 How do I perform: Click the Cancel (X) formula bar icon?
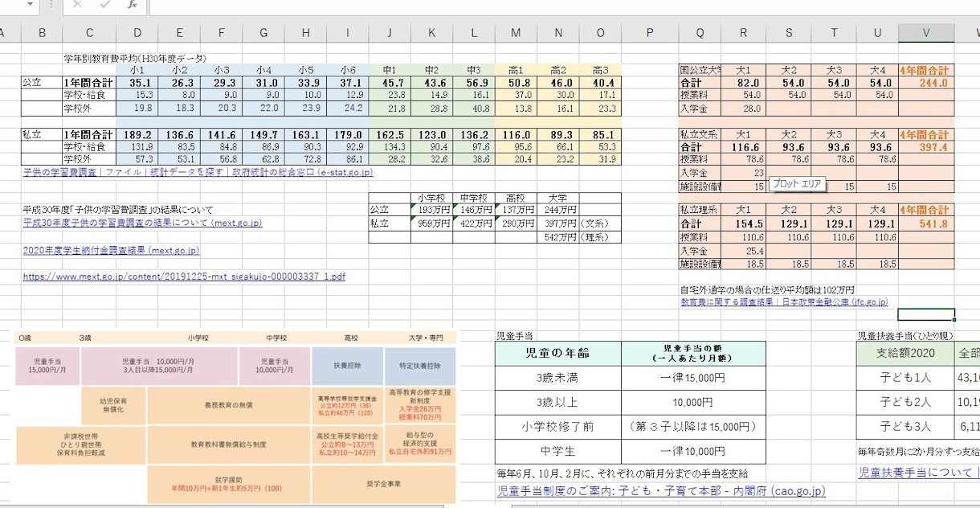click(77, 5)
